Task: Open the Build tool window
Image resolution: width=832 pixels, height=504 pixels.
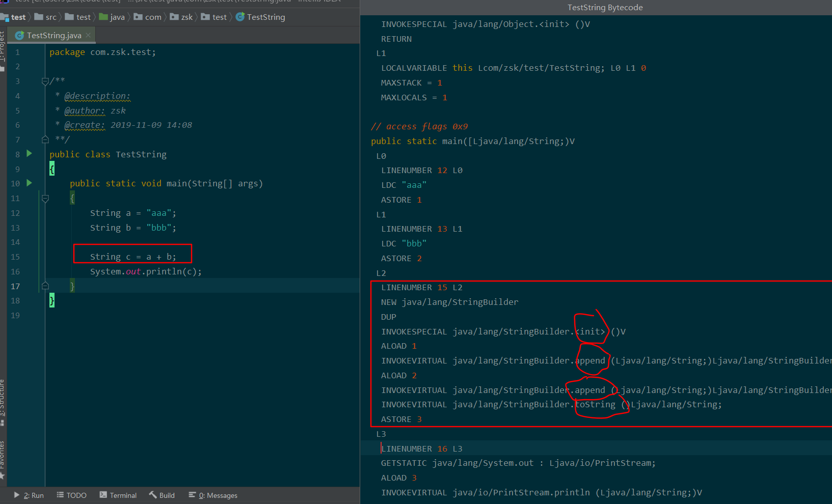Action: (162, 495)
